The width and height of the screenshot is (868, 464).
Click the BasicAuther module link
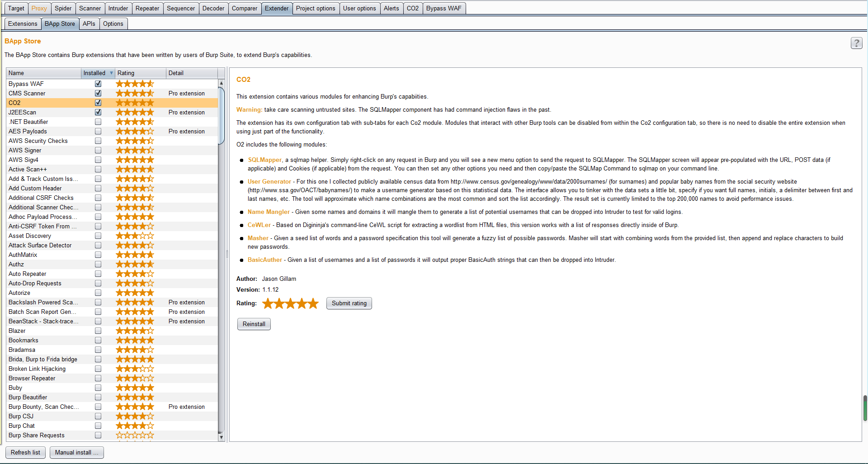click(x=265, y=260)
